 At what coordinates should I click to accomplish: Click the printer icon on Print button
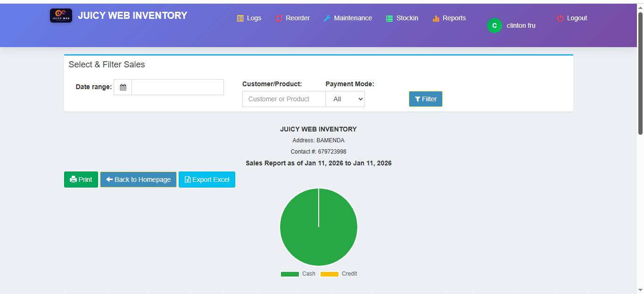tap(73, 180)
